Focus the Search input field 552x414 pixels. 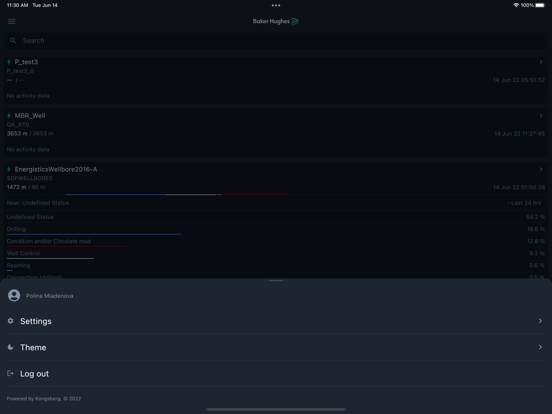point(276,41)
